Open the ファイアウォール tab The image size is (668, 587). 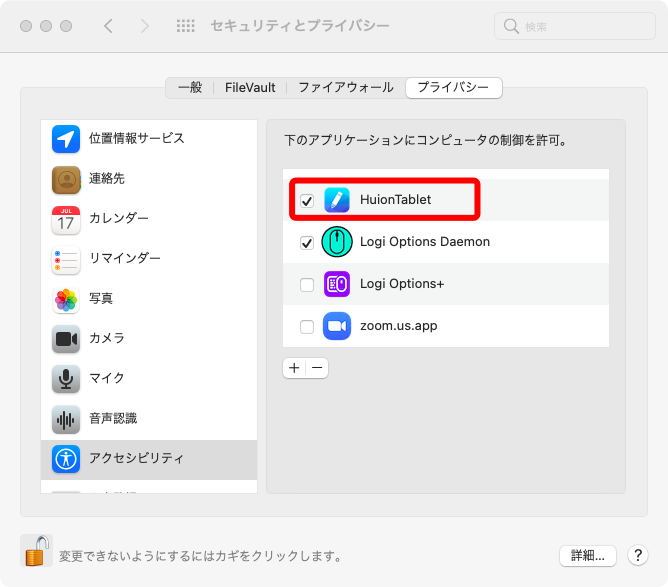(x=346, y=88)
